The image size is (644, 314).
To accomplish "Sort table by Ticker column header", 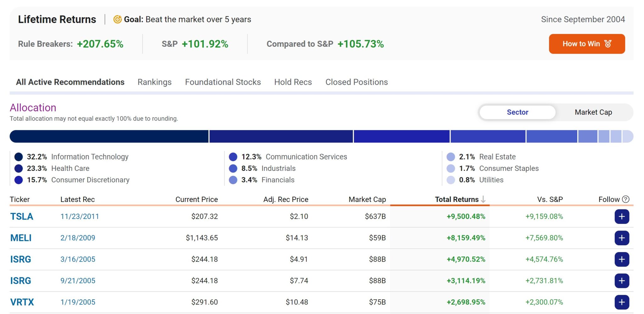I will pos(19,199).
